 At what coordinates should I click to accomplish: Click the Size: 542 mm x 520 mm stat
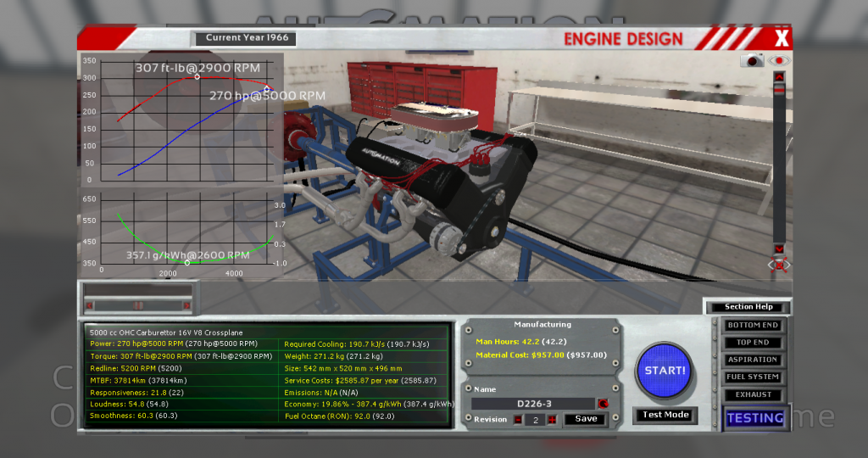click(343, 368)
